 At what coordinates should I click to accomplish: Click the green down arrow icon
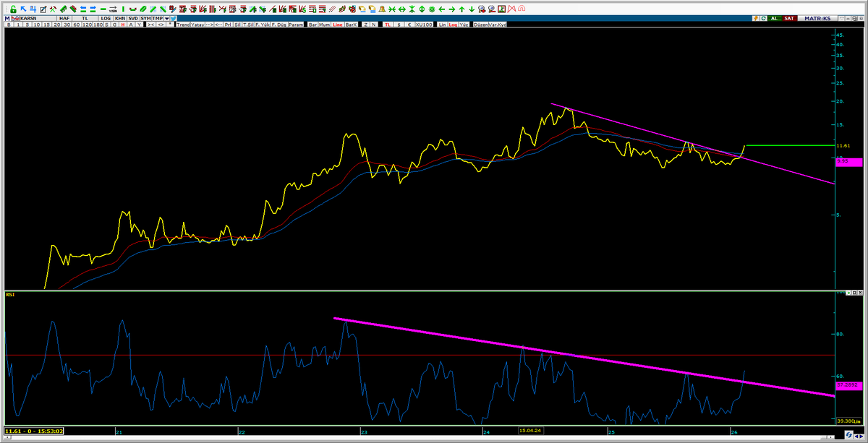click(x=472, y=9)
